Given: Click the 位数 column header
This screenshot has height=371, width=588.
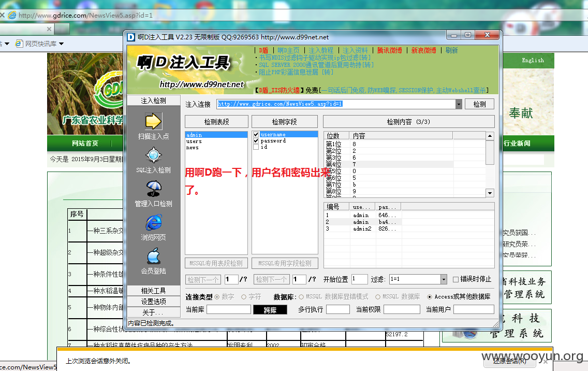Looking at the screenshot, I should click(x=337, y=136).
